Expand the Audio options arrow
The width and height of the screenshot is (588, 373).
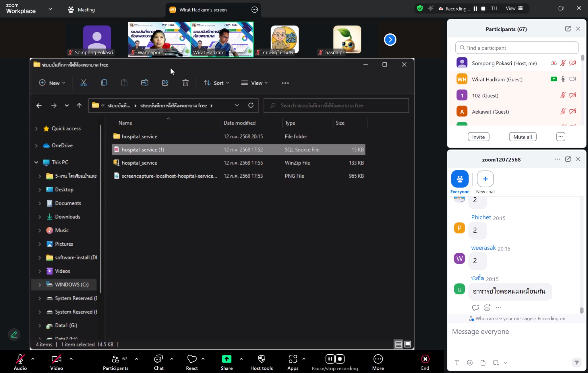(33, 359)
